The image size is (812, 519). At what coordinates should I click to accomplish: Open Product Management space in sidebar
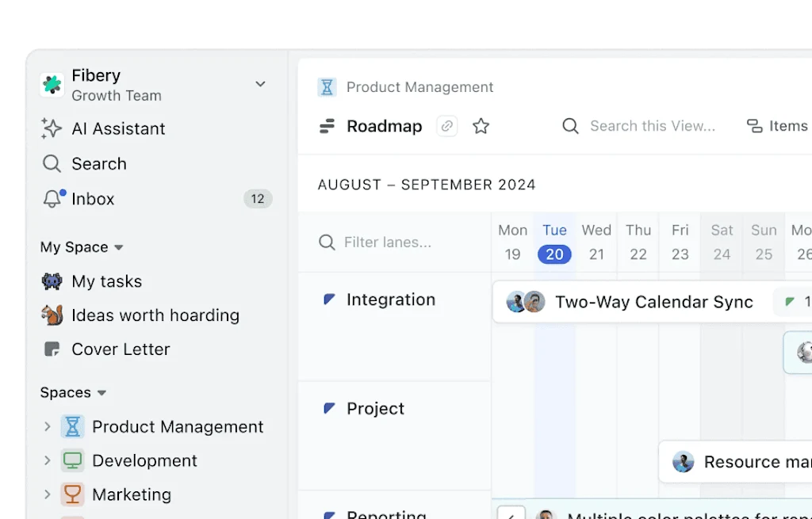[x=178, y=426]
